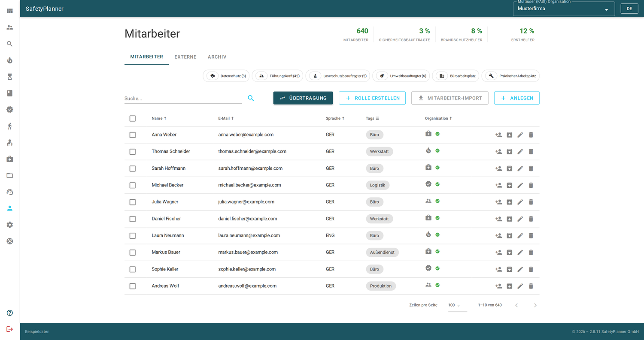Check the box for Anna Weber
644x340 pixels.
tap(133, 135)
